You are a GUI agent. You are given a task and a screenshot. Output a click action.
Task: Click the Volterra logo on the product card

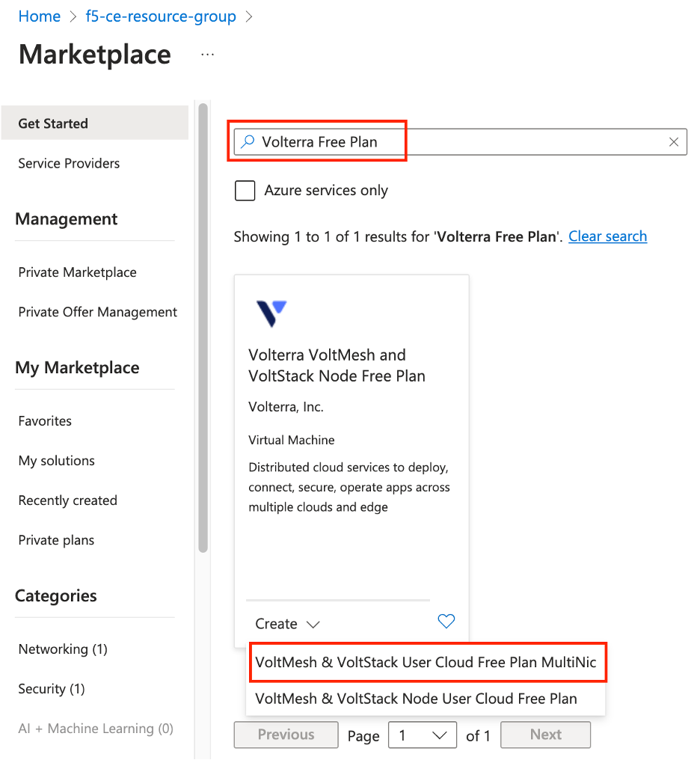(271, 313)
